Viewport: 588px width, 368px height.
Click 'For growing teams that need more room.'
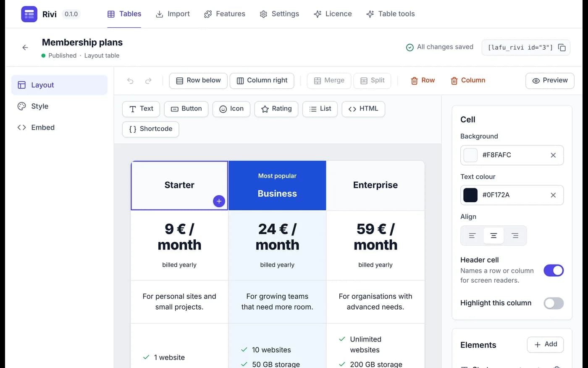pos(277,302)
